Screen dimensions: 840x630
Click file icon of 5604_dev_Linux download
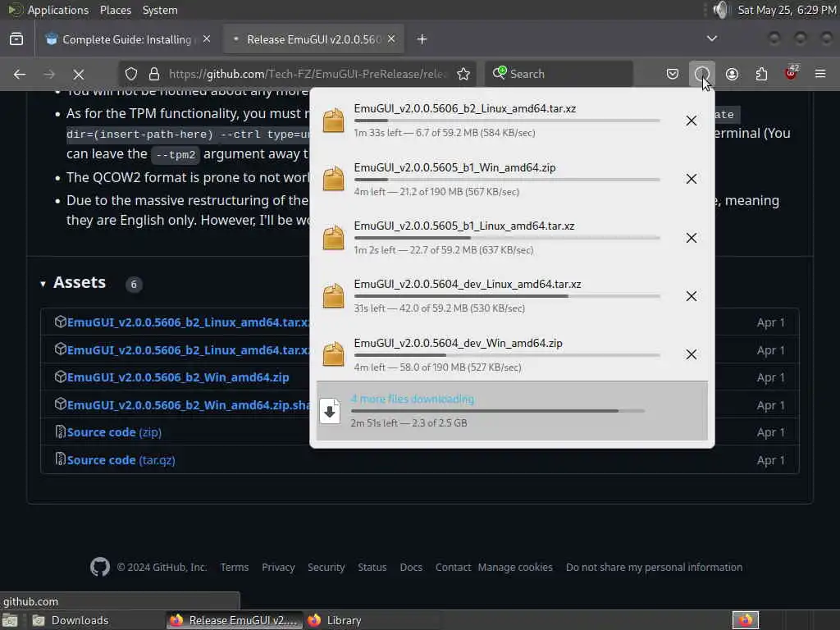pyautogui.click(x=333, y=295)
